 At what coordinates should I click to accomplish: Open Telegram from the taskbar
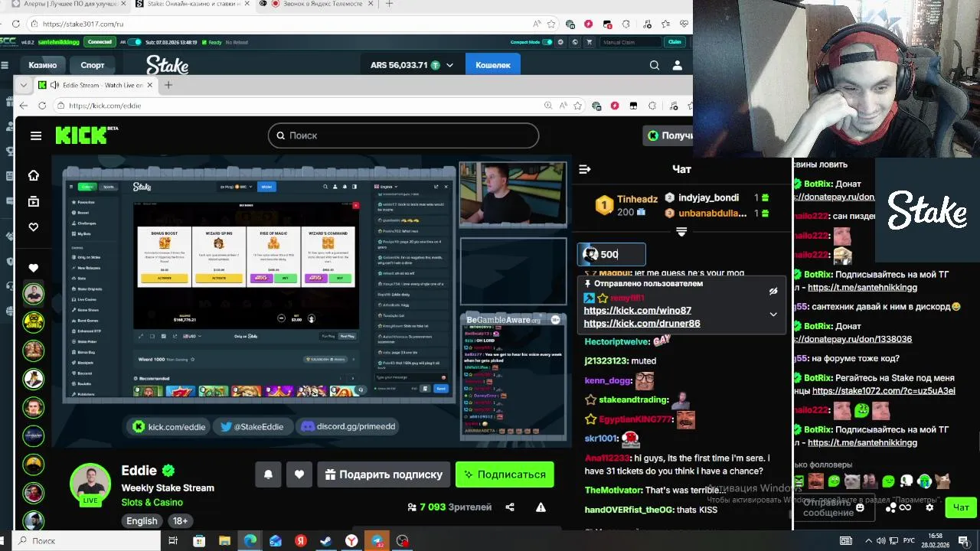(377, 541)
